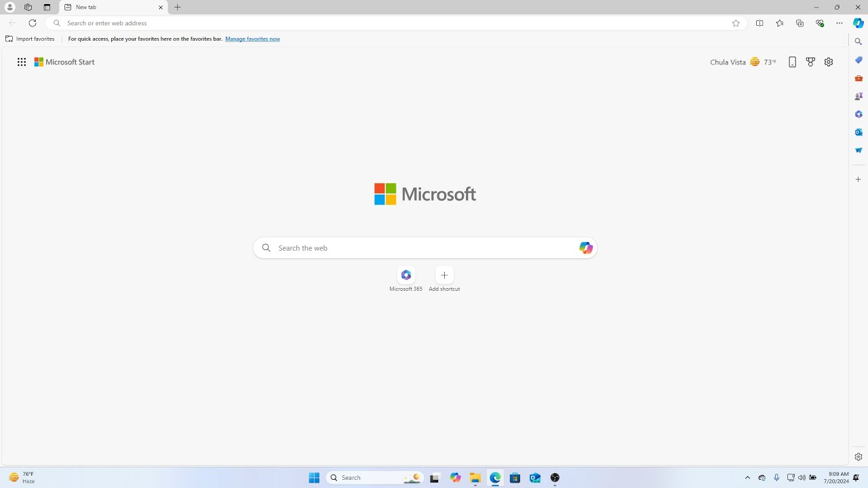
Task: Open the Workspaces icon
Action: pos(28,7)
